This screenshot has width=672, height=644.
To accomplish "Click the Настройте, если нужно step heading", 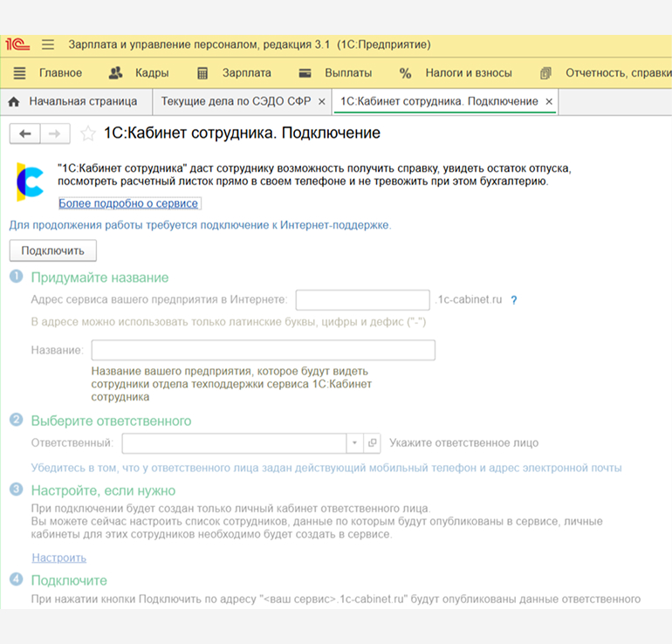I will [103, 490].
